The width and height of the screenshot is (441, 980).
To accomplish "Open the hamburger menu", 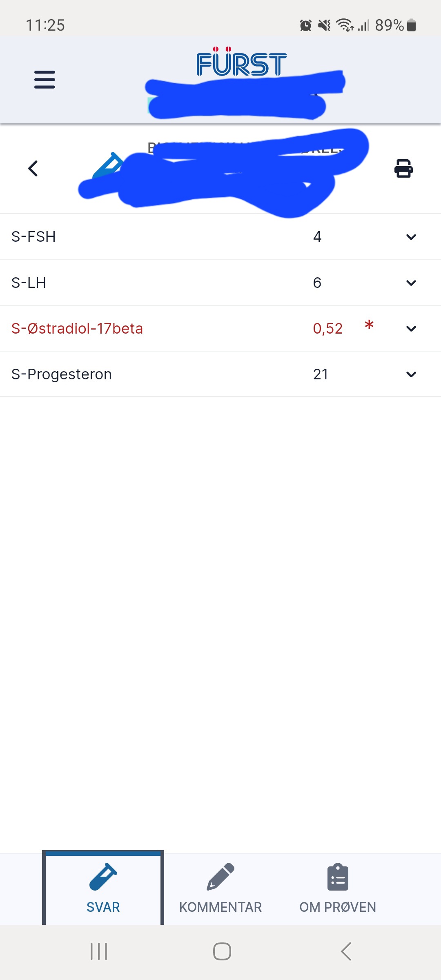I will point(45,80).
